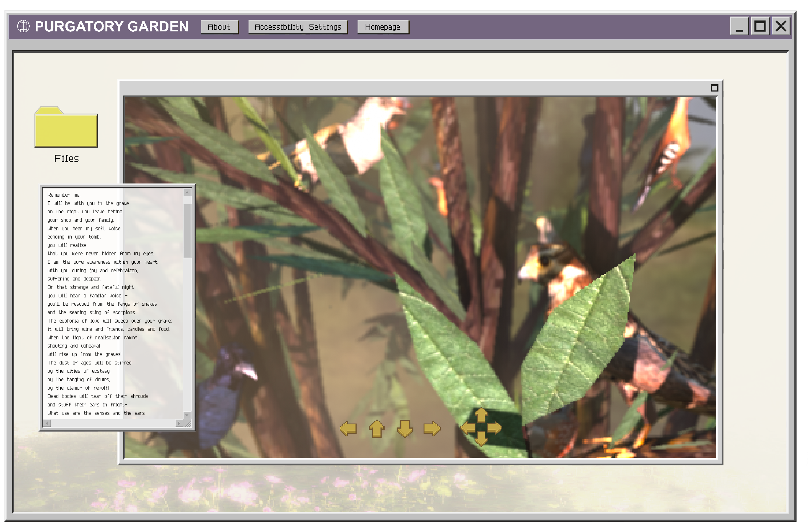The width and height of the screenshot is (808, 532).
Task: Click the poem's horizontal scroll right arrow
Action: 179,423
